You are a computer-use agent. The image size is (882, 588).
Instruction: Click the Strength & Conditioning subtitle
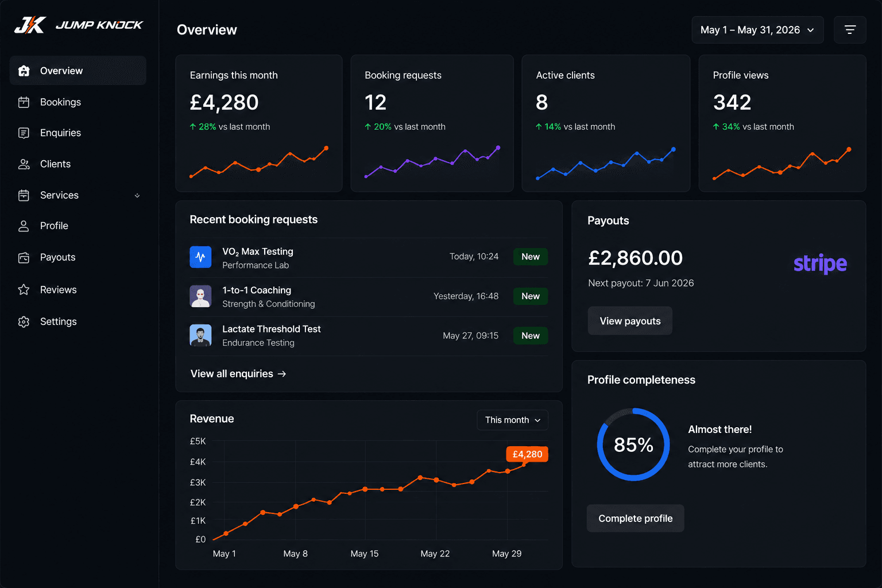click(x=269, y=304)
